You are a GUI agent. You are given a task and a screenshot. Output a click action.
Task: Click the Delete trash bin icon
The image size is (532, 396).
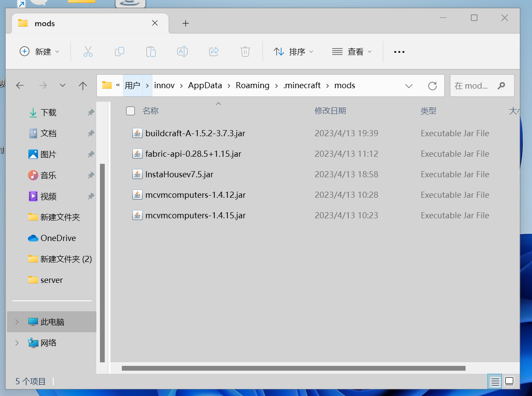pyautogui.click(x=245, y=52)
